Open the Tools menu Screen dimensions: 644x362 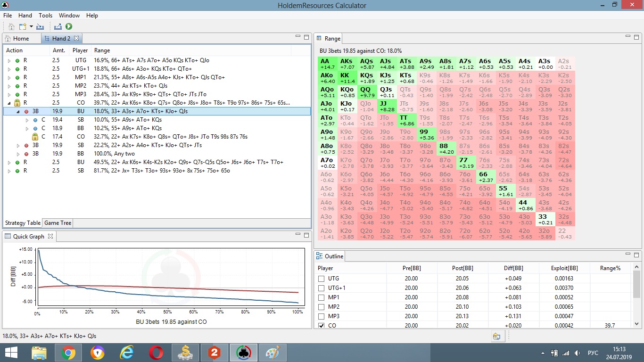click(x=45, y=16)
